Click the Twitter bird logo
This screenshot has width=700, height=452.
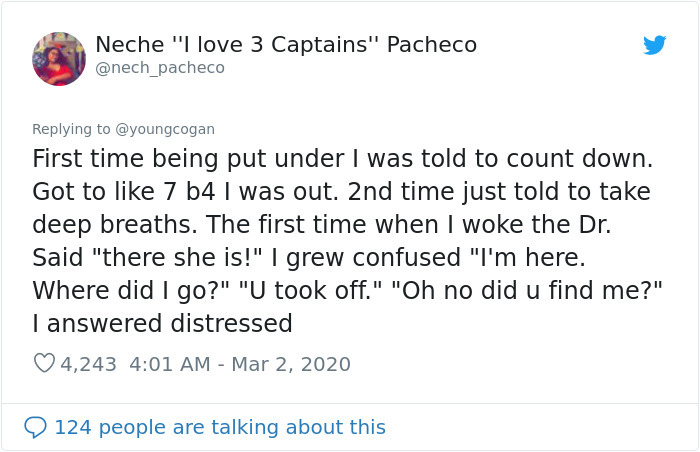[x=654, y=46]
